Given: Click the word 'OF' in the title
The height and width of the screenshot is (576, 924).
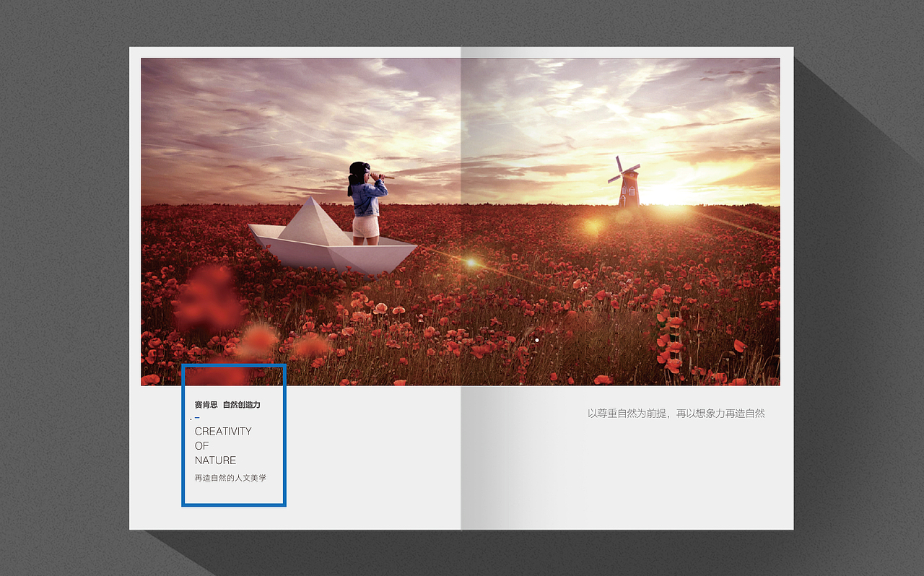Looking at the screenshot, I should tap(201, 445).
